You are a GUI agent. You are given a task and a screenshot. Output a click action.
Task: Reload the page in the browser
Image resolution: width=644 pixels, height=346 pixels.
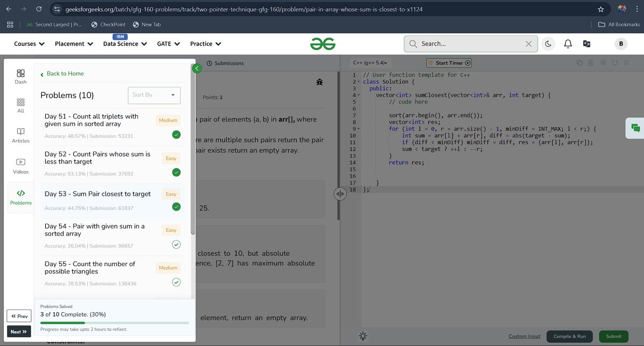pos(39,9)
